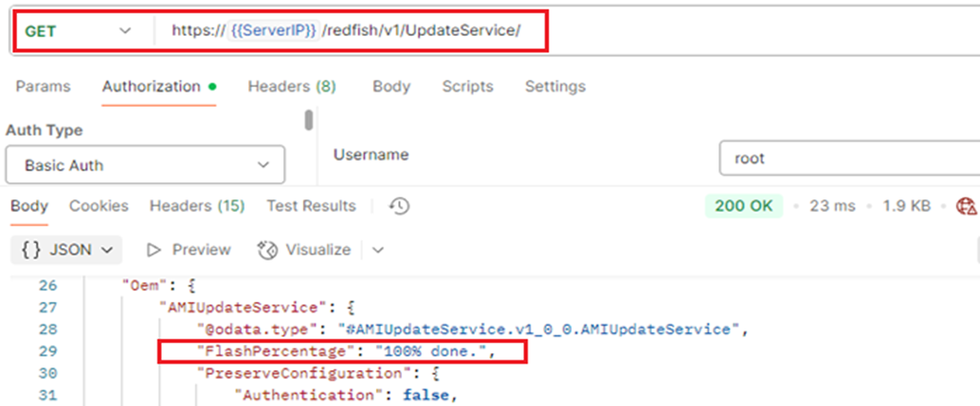The width and height of the screenshot is (980, 406).
Task: Open chevron dropdown next to Visualize
Action: pos(378,250)
